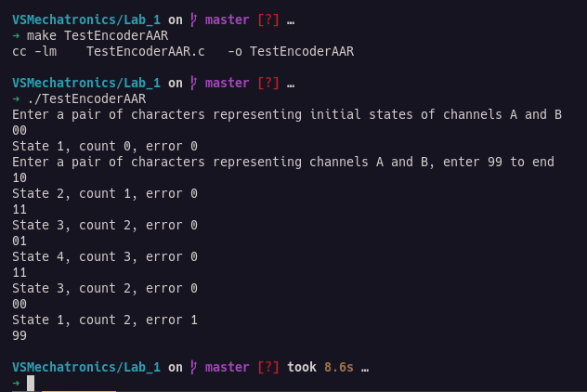
Task: Click the white cursor block at the bottom prompt
Action: pos(31,383)
